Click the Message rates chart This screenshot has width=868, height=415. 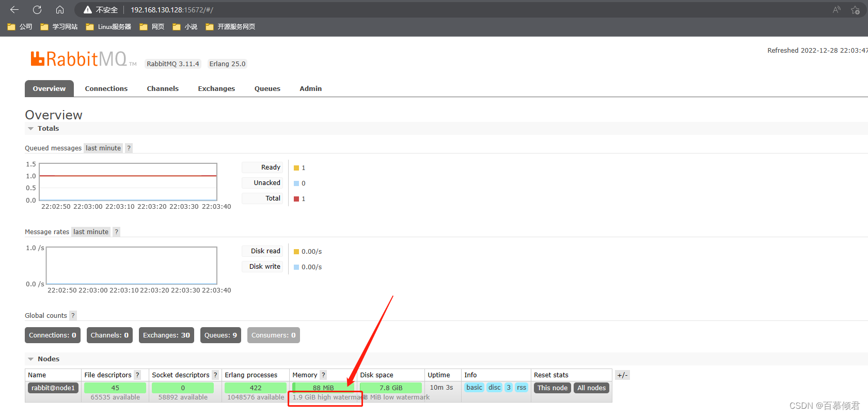[x=132, y=266]
